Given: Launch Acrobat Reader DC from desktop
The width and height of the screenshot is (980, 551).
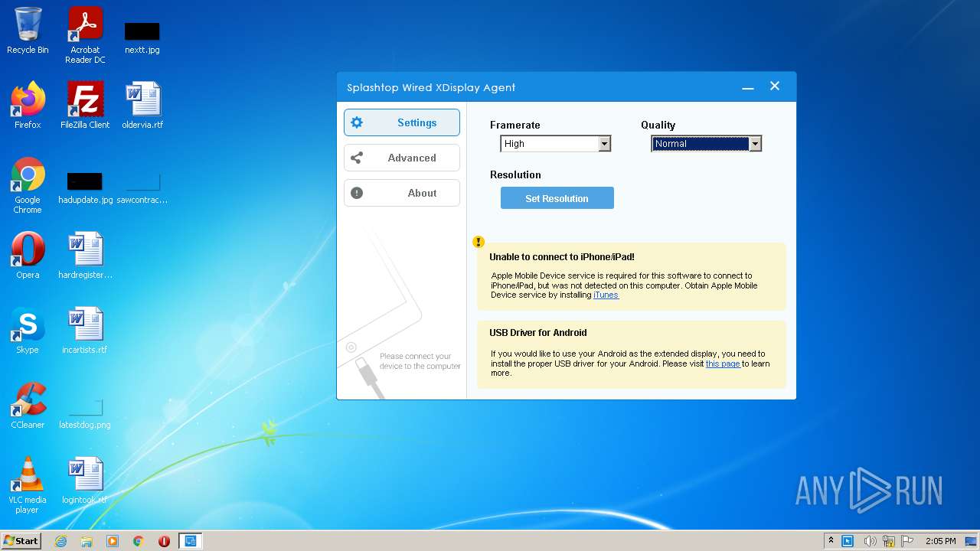Looking at the screenshot, I should 85,35.
